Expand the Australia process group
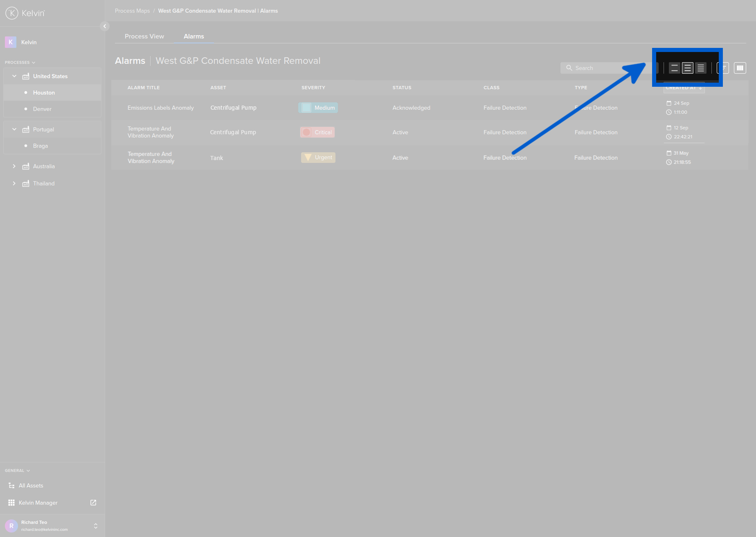The height and width of the screenshot is (537, 756). pos(14,166)
